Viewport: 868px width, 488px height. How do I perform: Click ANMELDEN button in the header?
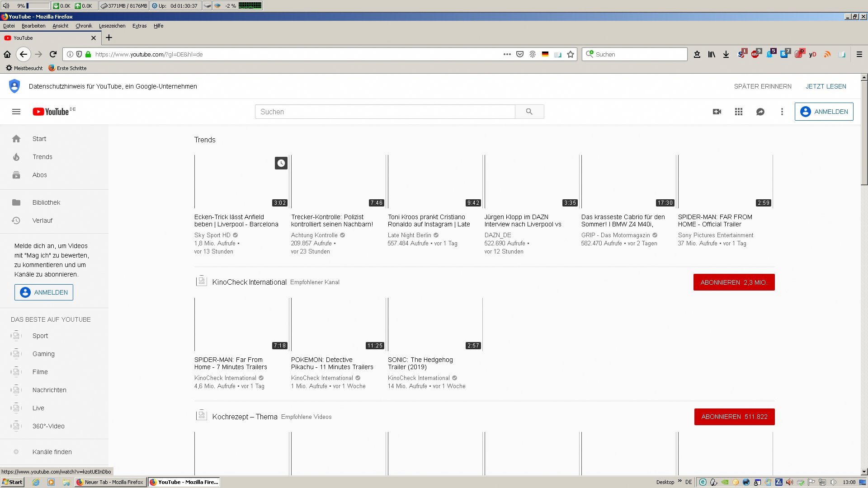pyautogui.click(x=824, y=112)
